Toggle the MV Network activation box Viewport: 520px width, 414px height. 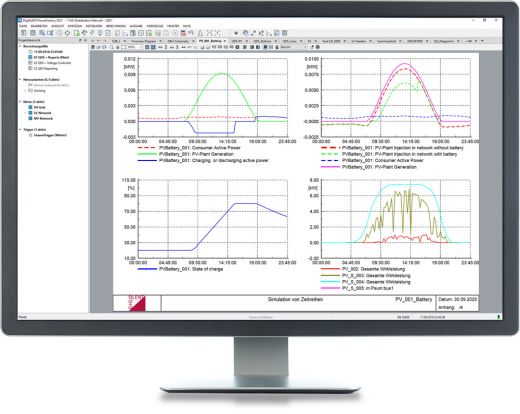pyautogui.click(x=30, y=118)
